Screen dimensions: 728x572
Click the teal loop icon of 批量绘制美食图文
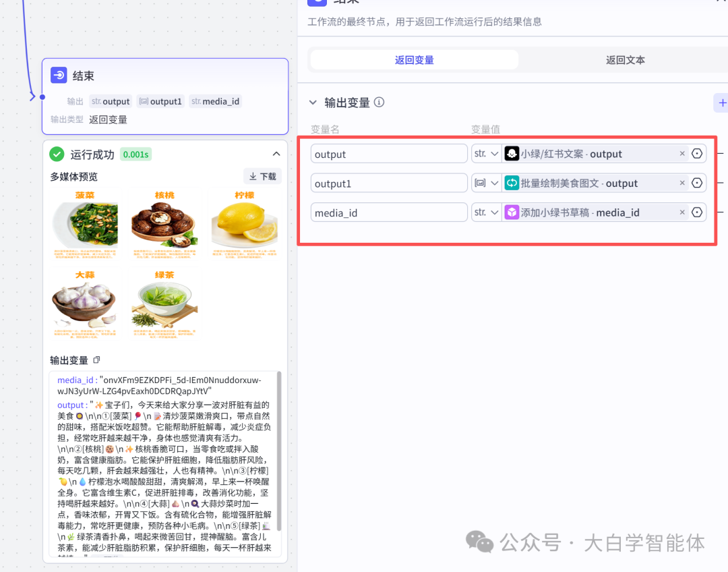point(512,183)
